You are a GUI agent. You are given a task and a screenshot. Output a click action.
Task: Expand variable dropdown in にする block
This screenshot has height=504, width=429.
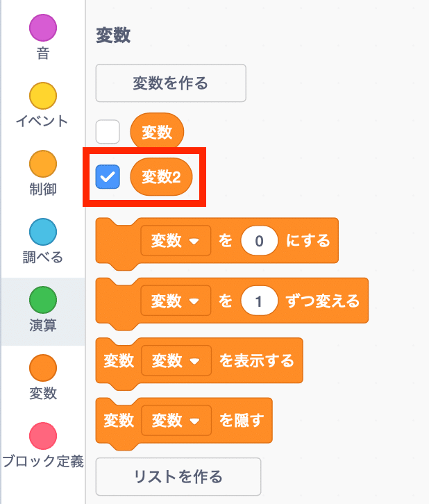click(176, 241)
